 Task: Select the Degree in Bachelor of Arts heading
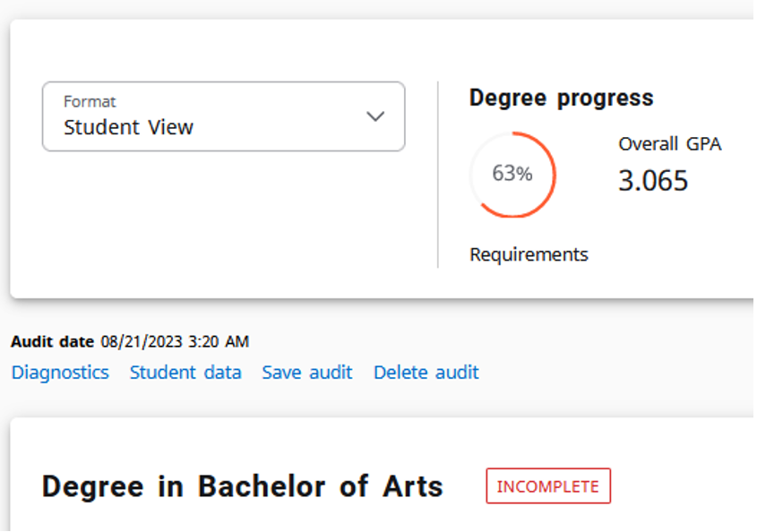click(x=242, y=486)
